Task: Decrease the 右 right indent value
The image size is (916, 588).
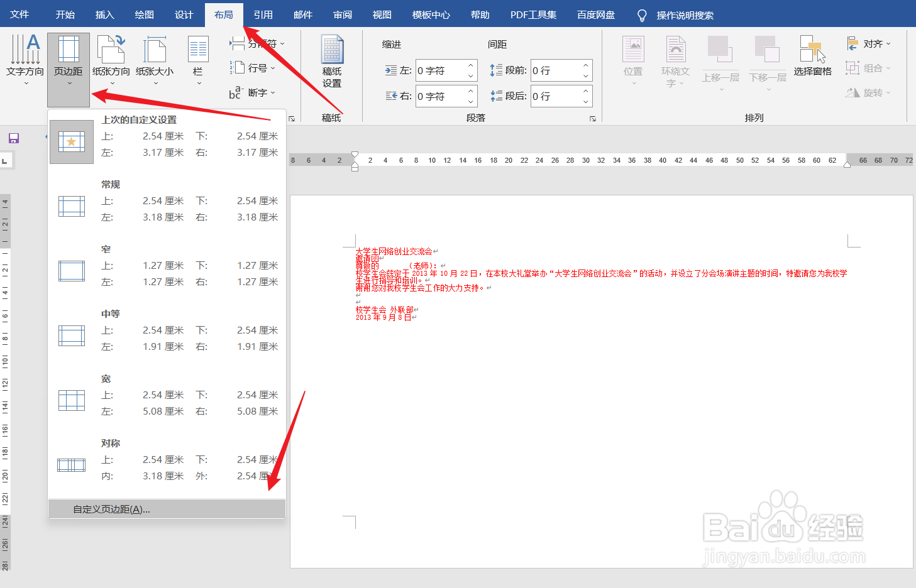Action: pos(470,102)
